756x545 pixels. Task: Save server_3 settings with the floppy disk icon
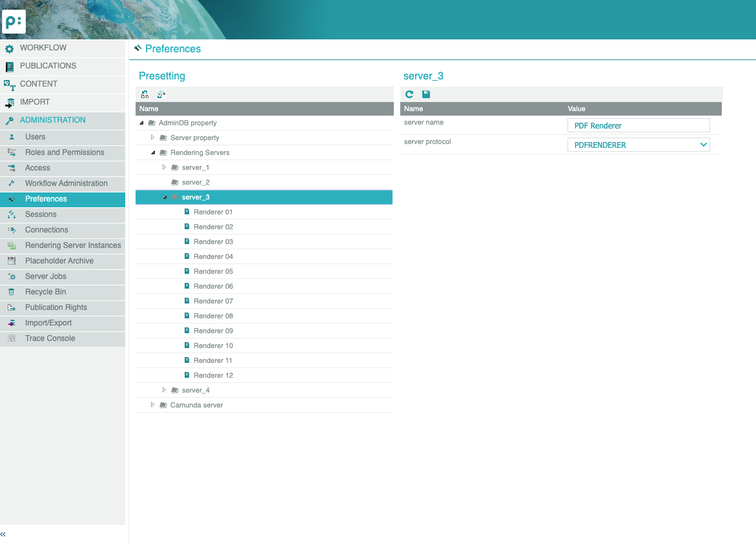coord(425,94)
